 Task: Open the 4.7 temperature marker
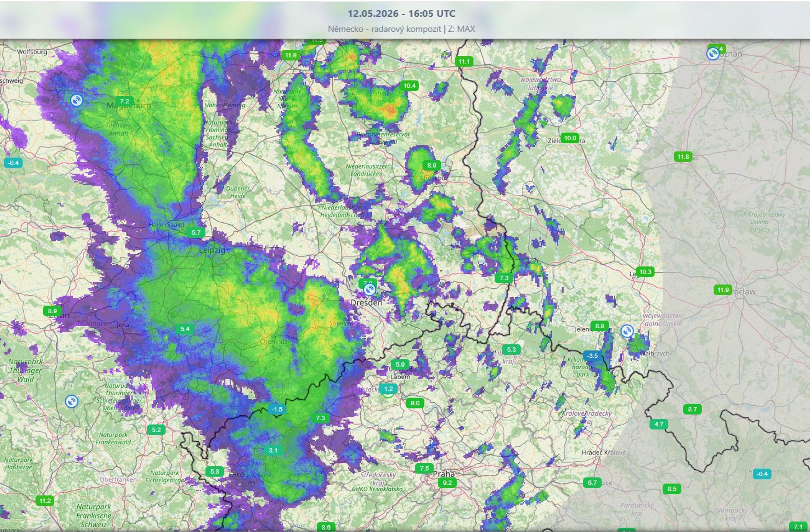pos(659,424)
